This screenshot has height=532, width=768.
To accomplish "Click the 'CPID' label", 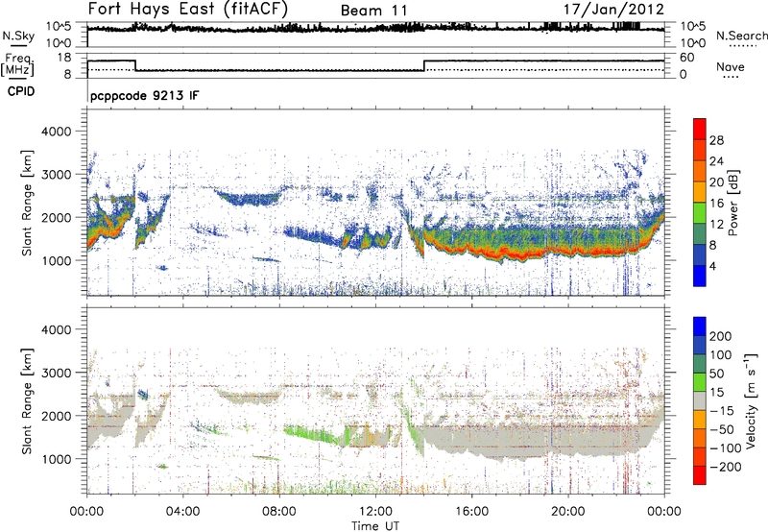I will coord(21,91).
